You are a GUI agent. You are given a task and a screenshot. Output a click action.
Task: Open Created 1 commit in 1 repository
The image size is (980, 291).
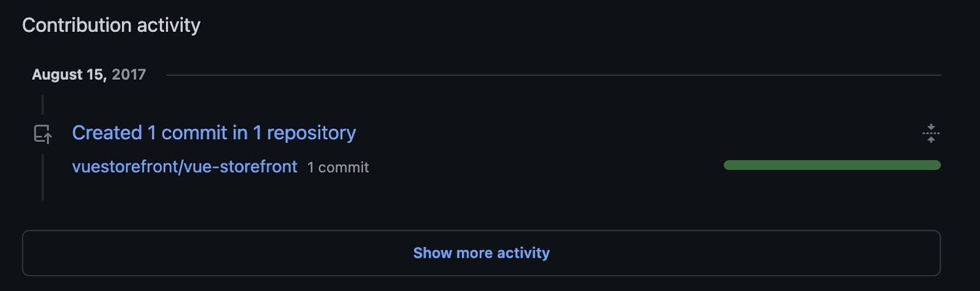[x=214, y=133]
